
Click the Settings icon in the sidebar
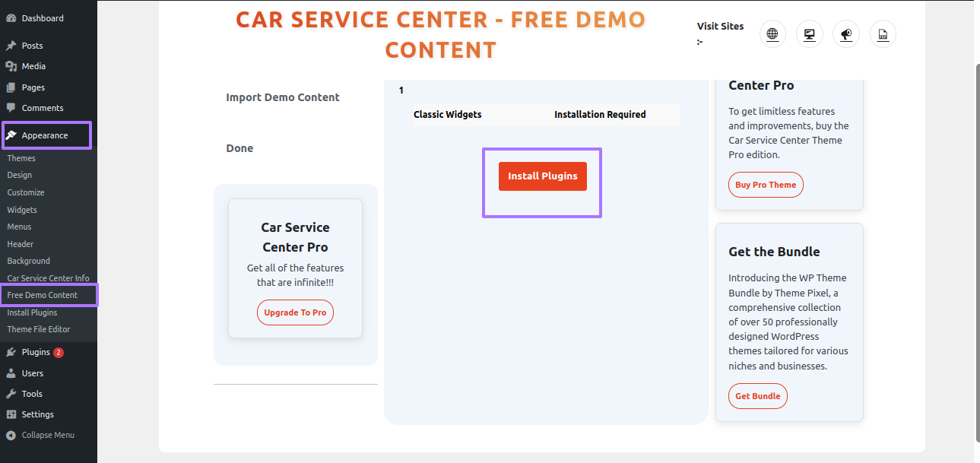pos(11,414)
